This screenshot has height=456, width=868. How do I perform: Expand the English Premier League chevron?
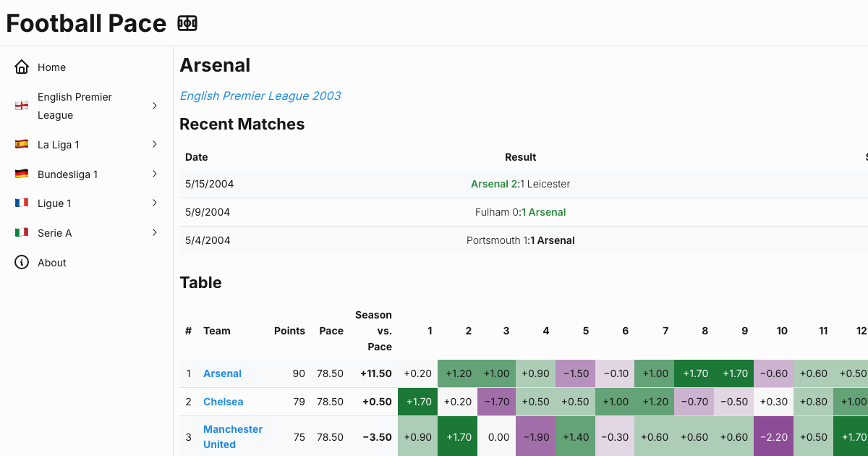tap(153, 105)
